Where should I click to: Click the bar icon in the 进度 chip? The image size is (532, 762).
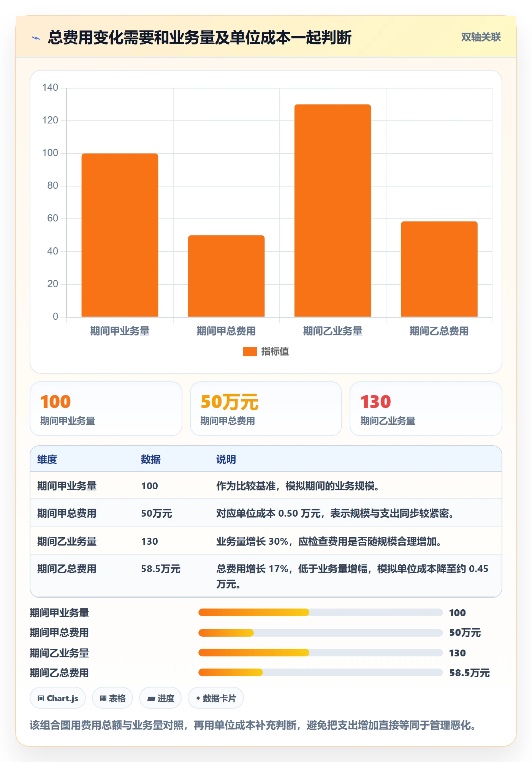click(151, 699)
